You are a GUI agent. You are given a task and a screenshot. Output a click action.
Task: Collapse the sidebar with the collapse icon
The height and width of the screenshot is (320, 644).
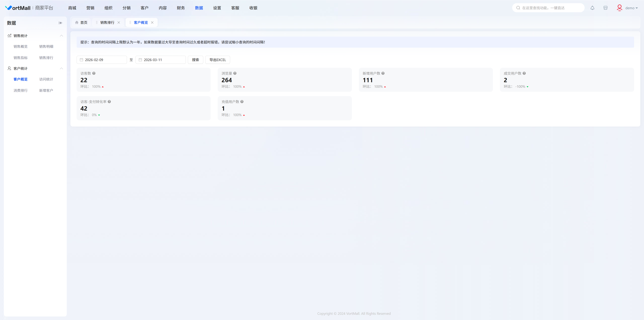pyautogui.click(x=60, y=23)
